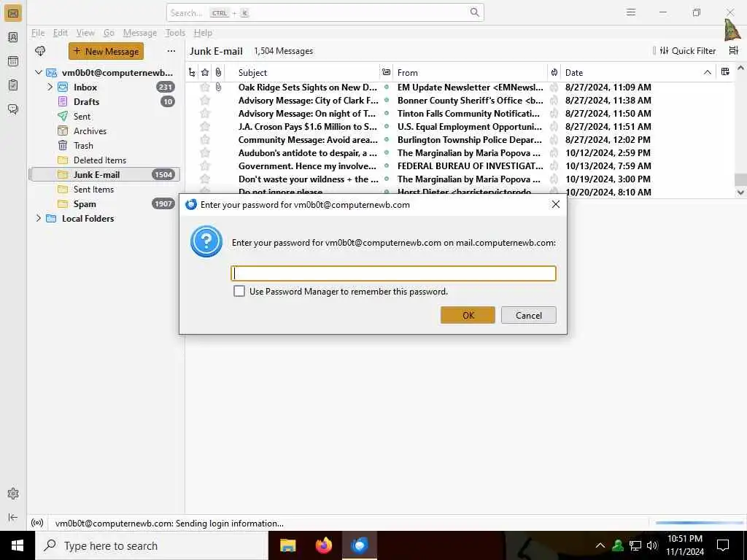Collapse the vm0b0t@computernewb account tree
This screenshot has width=747, height=560.
point(39,72)
